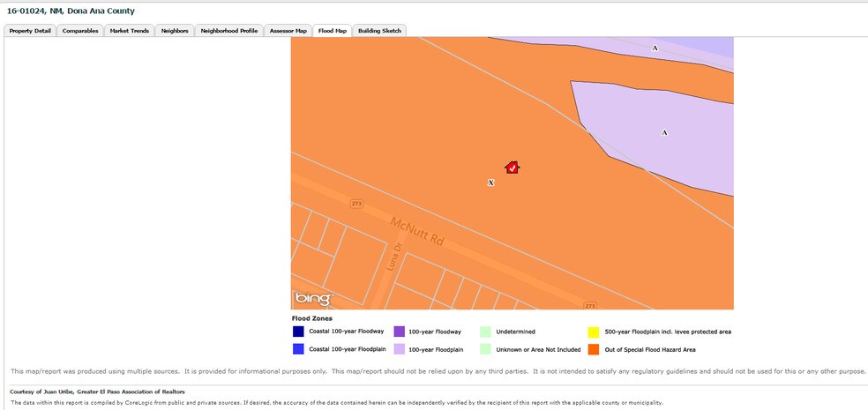Click the A label in the floodplain area
The width and height of the screenshot is (868, 410).
665,133
